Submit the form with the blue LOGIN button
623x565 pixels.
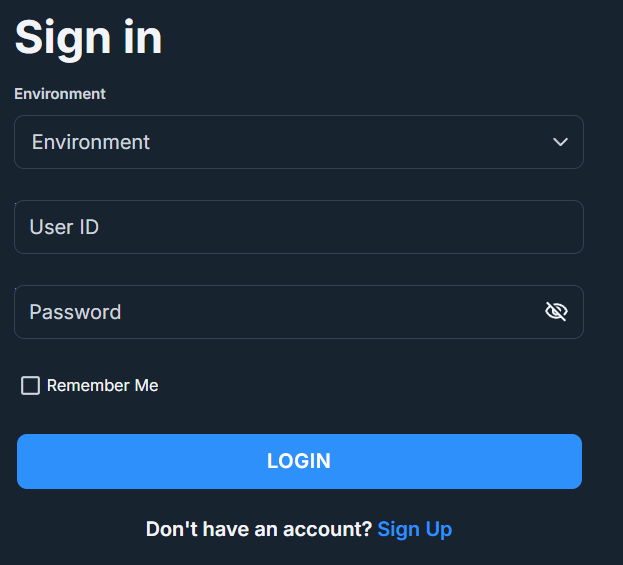coord(299,461)
